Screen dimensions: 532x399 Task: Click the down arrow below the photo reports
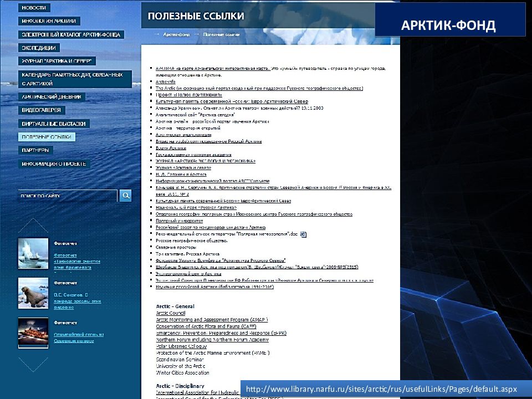33,365
